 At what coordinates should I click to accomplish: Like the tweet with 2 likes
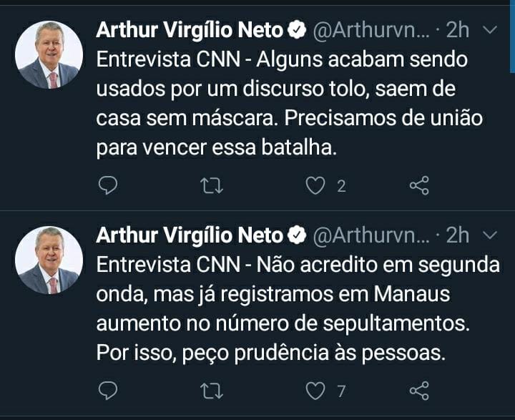pos(315,186)
